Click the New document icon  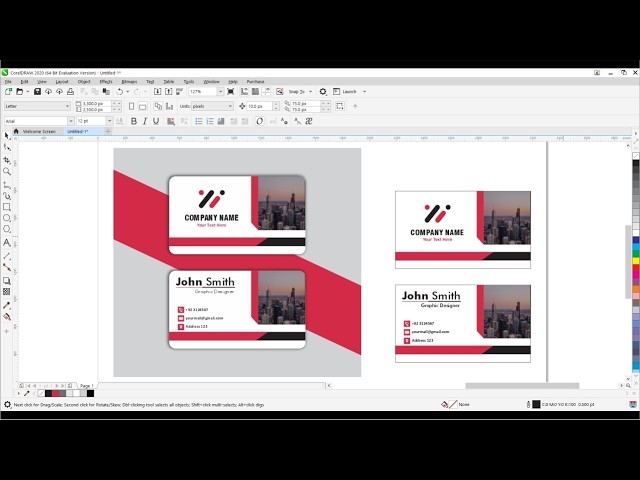pos(8,91)
